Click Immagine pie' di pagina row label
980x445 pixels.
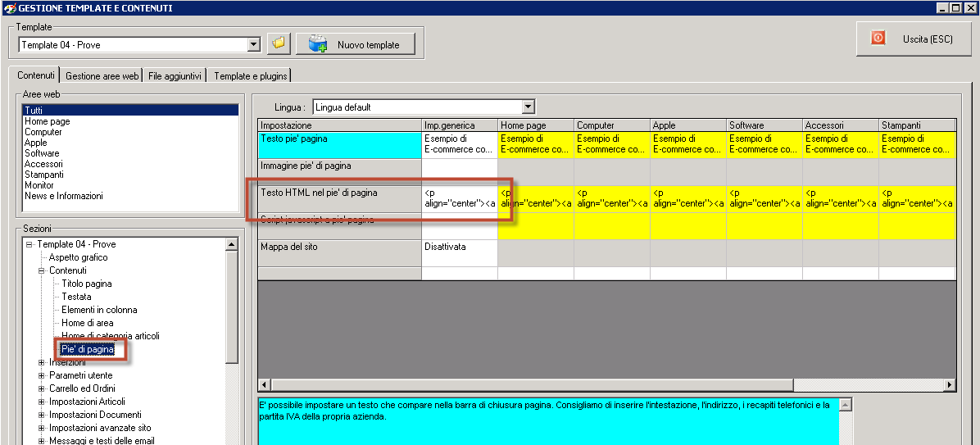pos(339,172)
